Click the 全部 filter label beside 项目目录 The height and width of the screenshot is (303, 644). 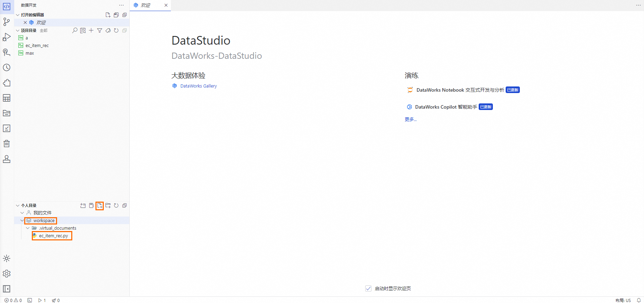pos(44,30)
